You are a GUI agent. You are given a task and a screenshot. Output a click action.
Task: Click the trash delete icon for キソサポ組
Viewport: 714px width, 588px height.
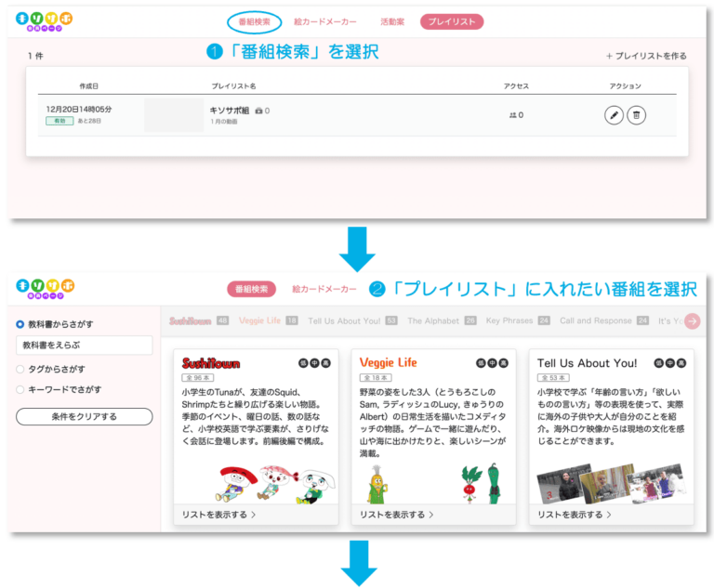point(637,115)
